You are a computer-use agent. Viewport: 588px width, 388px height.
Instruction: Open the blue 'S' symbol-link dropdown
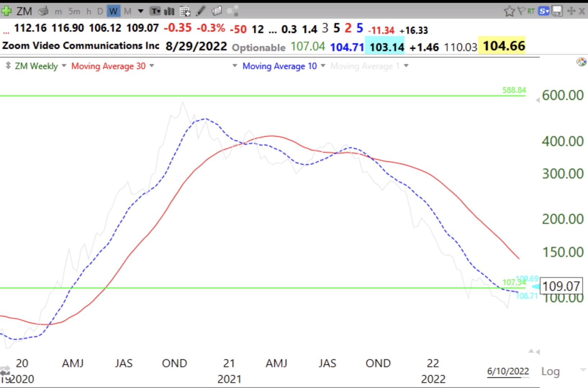click(x=544, y=11)
